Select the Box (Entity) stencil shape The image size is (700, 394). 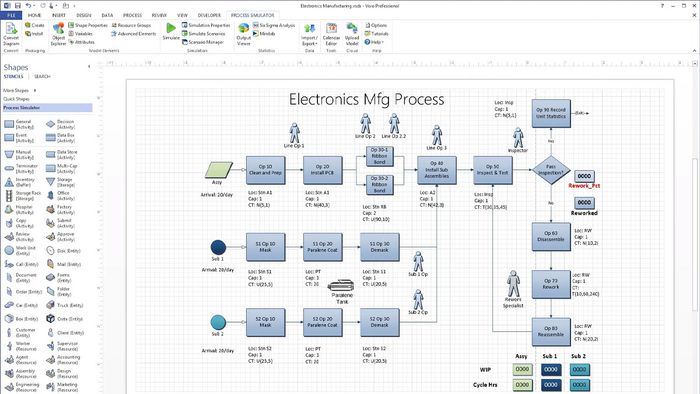point(21,319)
